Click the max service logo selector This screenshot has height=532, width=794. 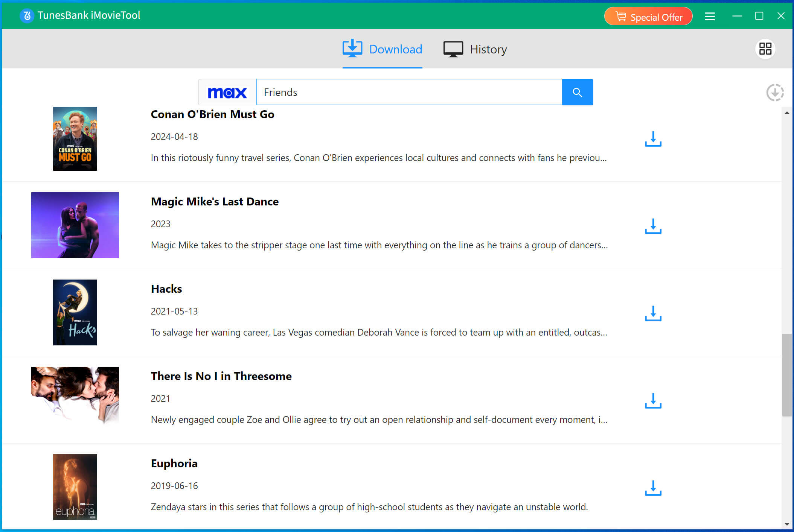pos(227,92)
